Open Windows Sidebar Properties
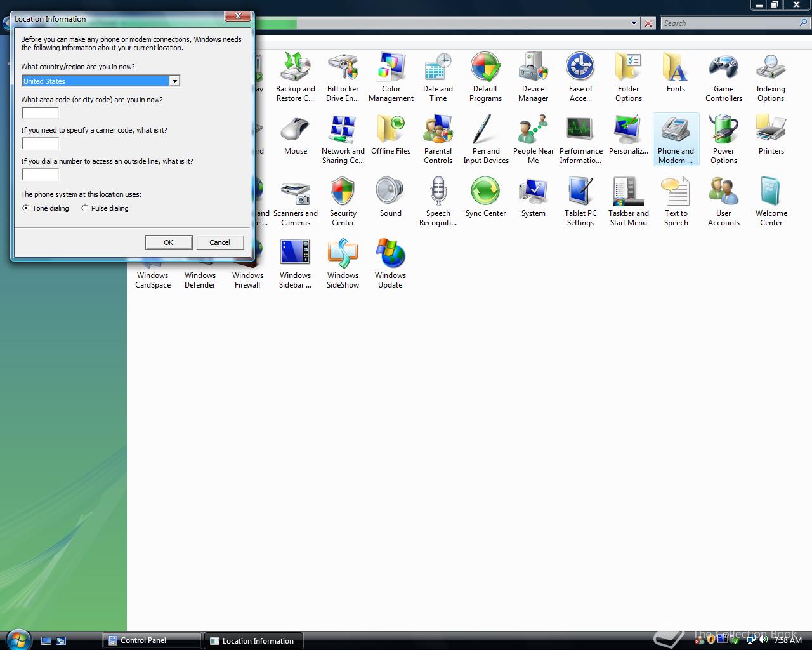This screenshot has height=650, width=812. (295, 264)
